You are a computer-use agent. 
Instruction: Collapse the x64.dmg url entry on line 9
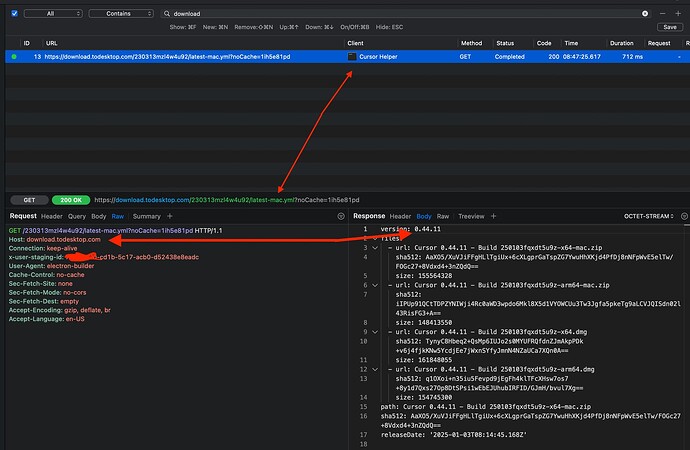click(x=375, y=332)
